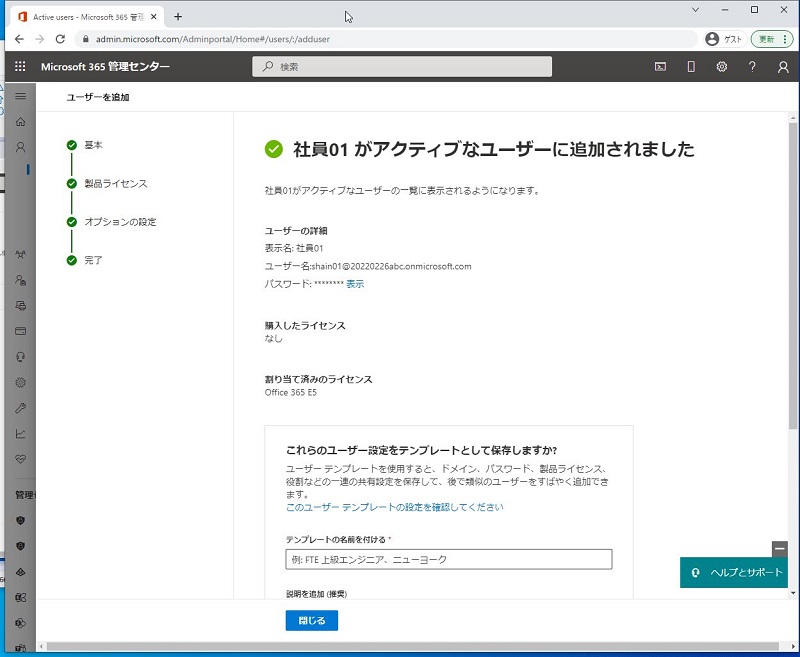Open the Teams and groups sidebar icon
Viewport: 800px width, 657px height.
click(20, 255)
